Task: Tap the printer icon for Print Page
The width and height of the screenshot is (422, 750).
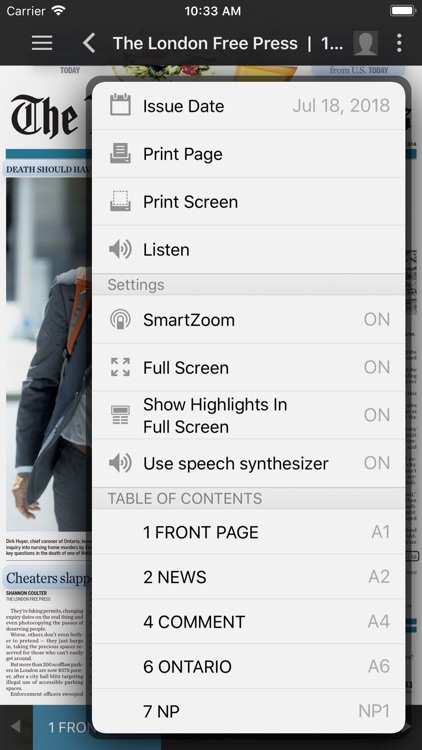Action: pyautogui.click(x=120, y=154)
